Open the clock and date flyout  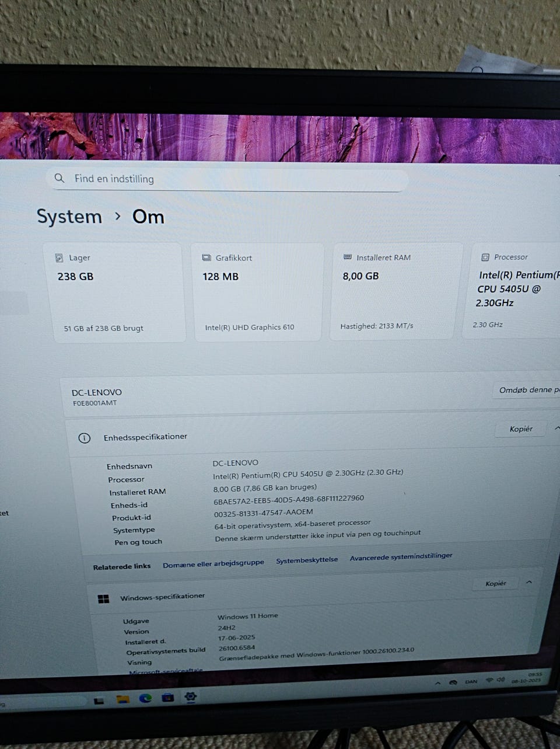[527, 677]
